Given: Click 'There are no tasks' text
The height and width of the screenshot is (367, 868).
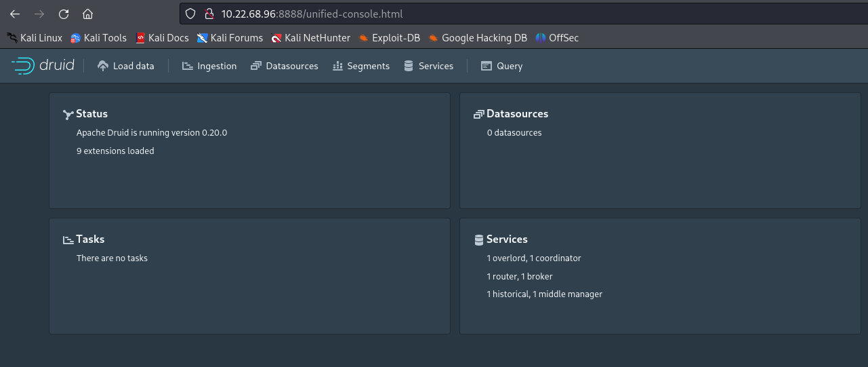Looking at the screenshot, I should (x=112, y=258).
